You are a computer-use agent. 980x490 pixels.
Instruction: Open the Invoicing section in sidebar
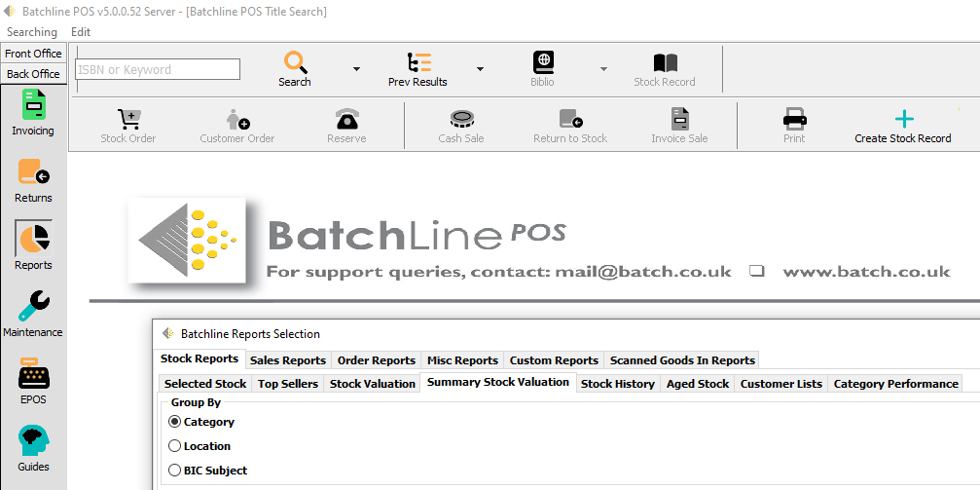[33, 113]
